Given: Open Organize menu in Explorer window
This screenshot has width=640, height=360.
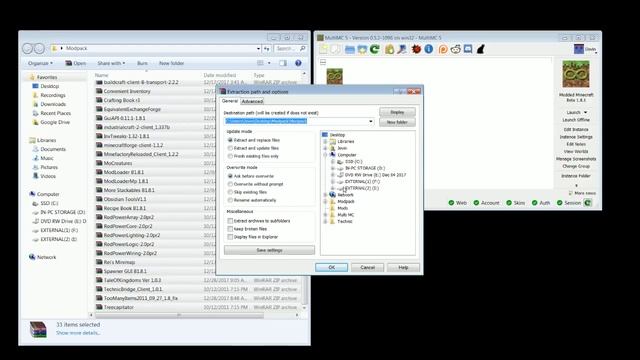Looking at the screenshot, I should 40,63.
